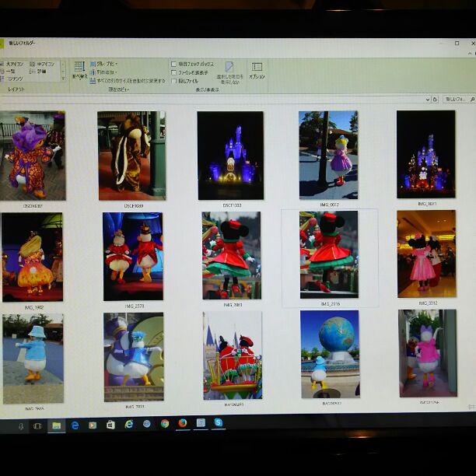The width and height of the screenshot is (476, 476).
Task: Select the blue-lit castle at night thumbnail
Action: tap(230, 156)
